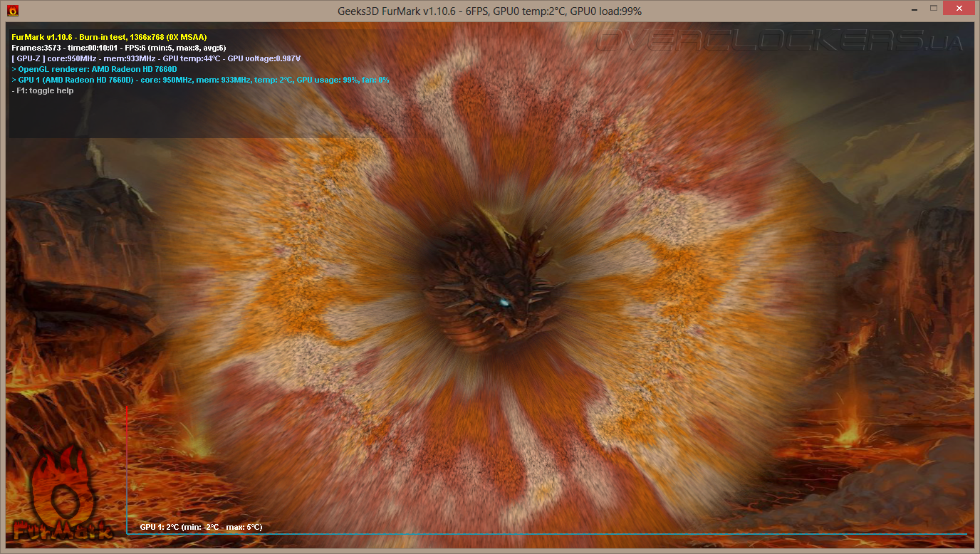Click the 'F1: toggle help' hint

[43, 90]
